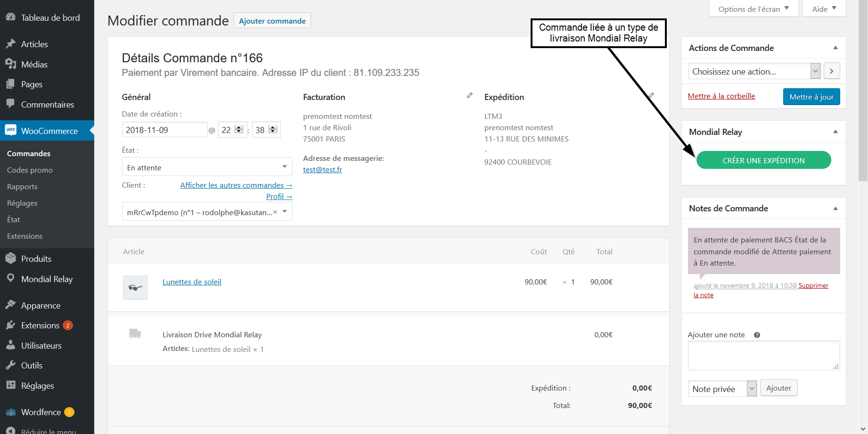The width and height of the screenshot is (868, 434).
Task: Click the Créer une expédition button
Action: [x=763, y=160]
